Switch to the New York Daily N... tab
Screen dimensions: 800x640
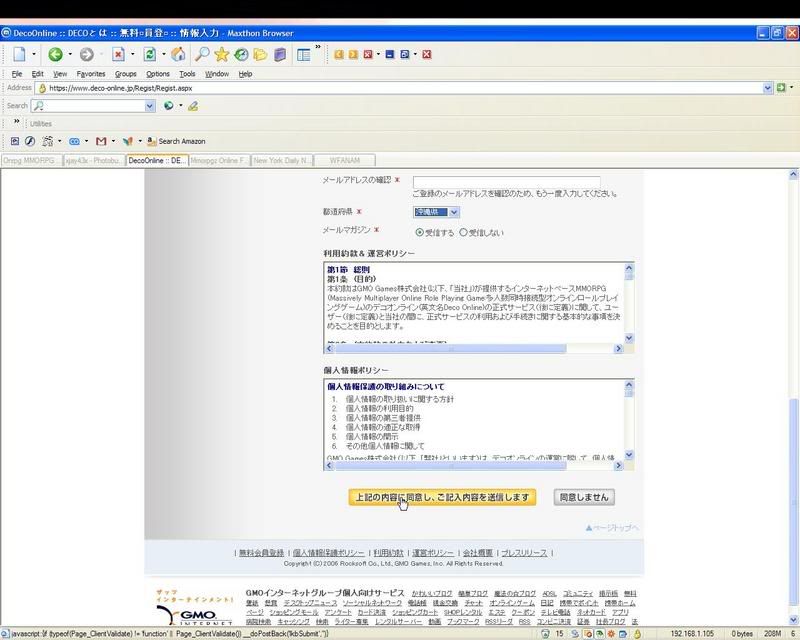click(x=283, y=160)
